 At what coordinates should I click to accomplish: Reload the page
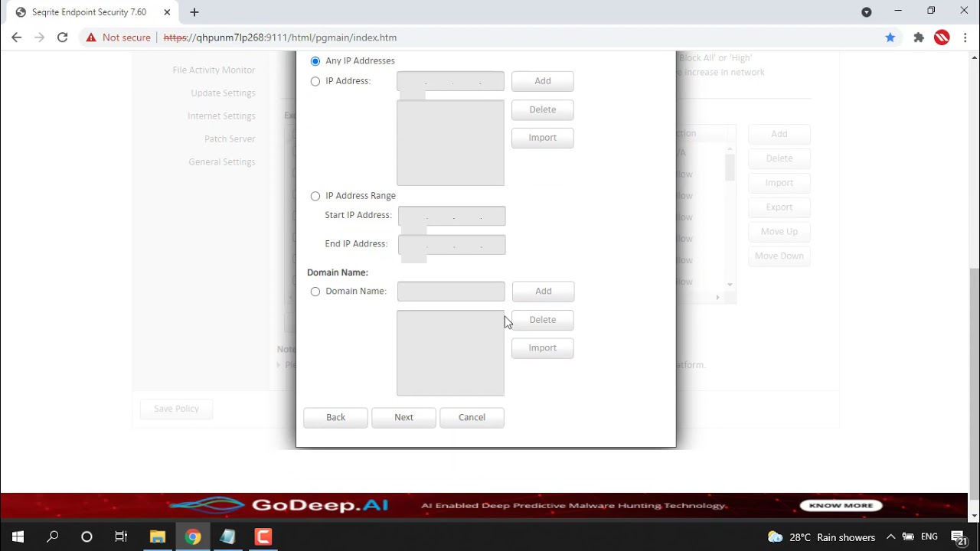[x=63, y=37]
